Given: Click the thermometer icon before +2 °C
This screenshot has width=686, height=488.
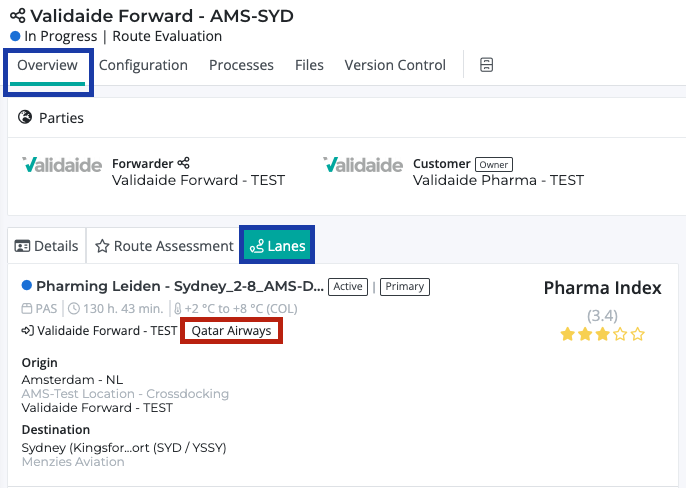Looking at the screenshot, I should pyautogui.click(x=178, y=309).
